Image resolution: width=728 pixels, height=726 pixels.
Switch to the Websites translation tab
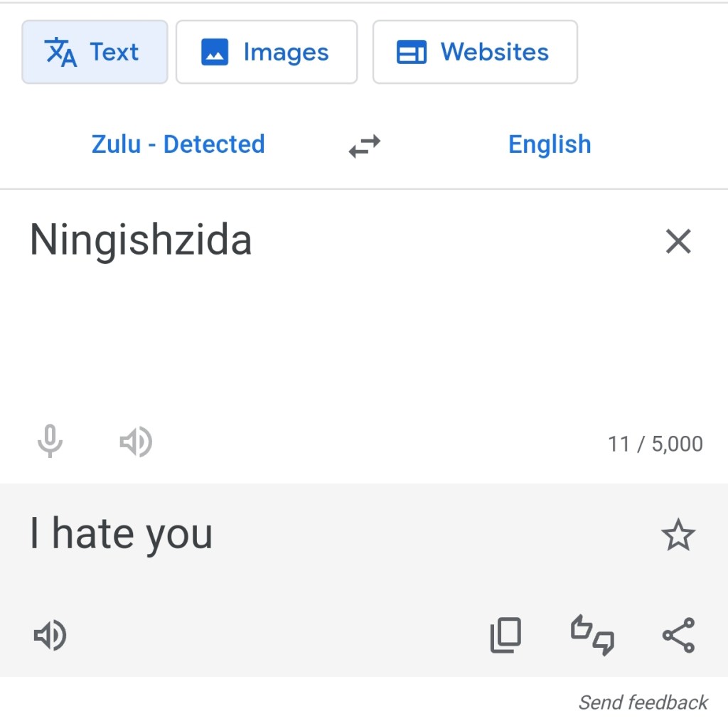475,51
